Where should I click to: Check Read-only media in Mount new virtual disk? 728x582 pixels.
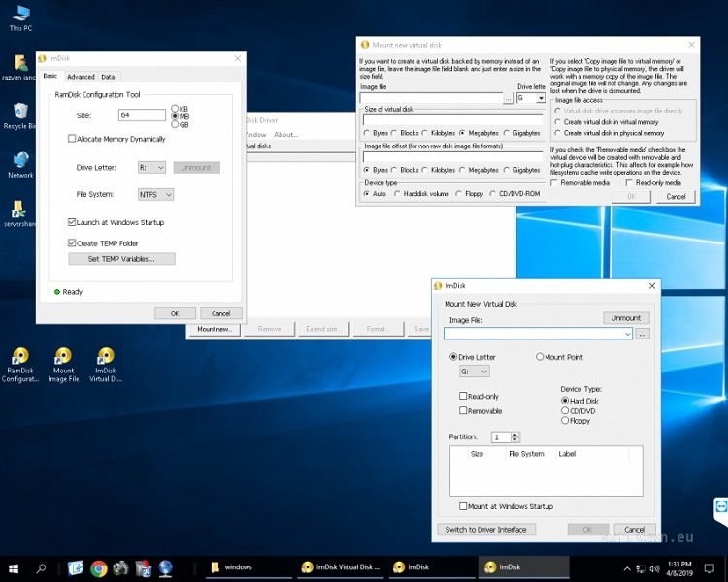pos(629,183)
